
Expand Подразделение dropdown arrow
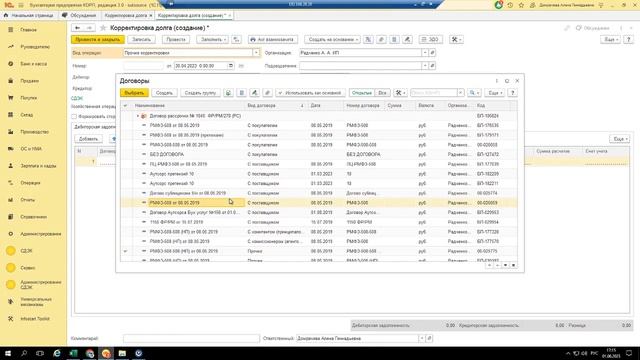(x=424, y=66)
